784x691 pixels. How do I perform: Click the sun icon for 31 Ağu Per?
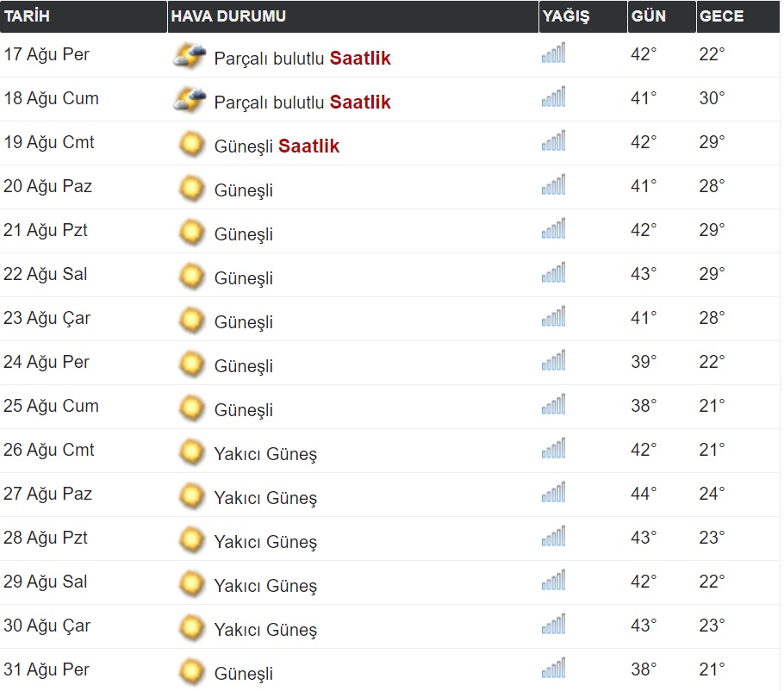point(191,671)
